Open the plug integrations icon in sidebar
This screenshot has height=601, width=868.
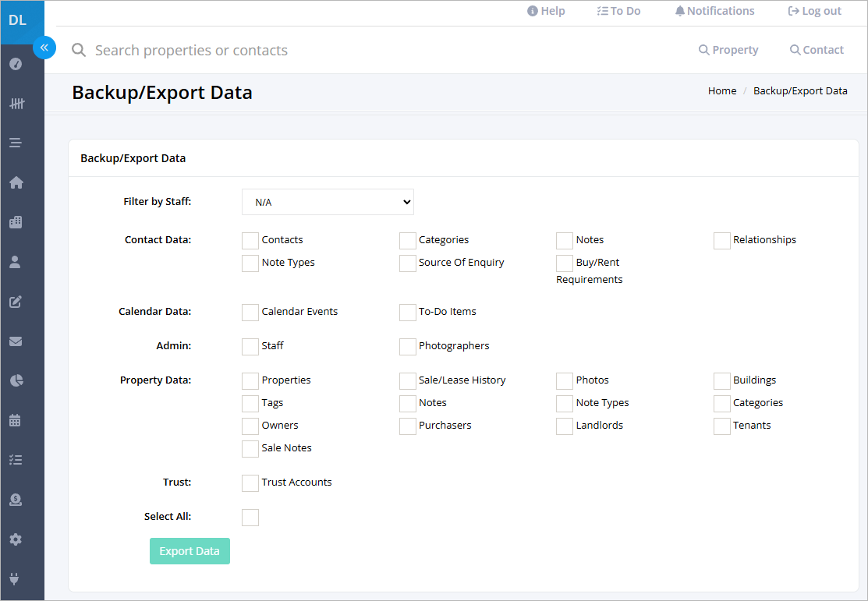coord(14,579)
